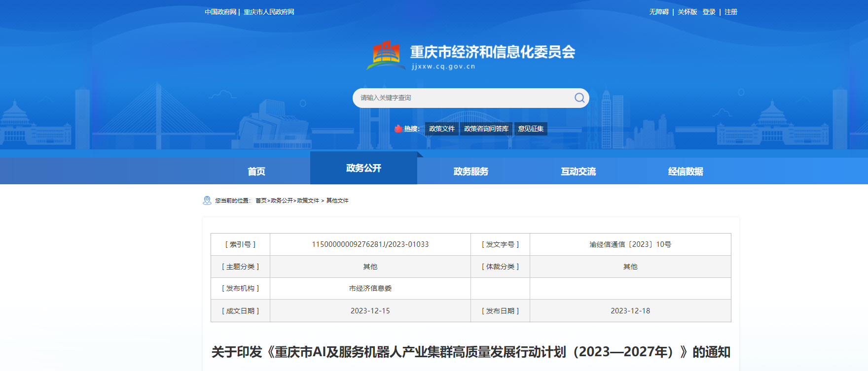Click 政策文件 in the breadcrumb path
868x371 pixels.
pos(308,201)
